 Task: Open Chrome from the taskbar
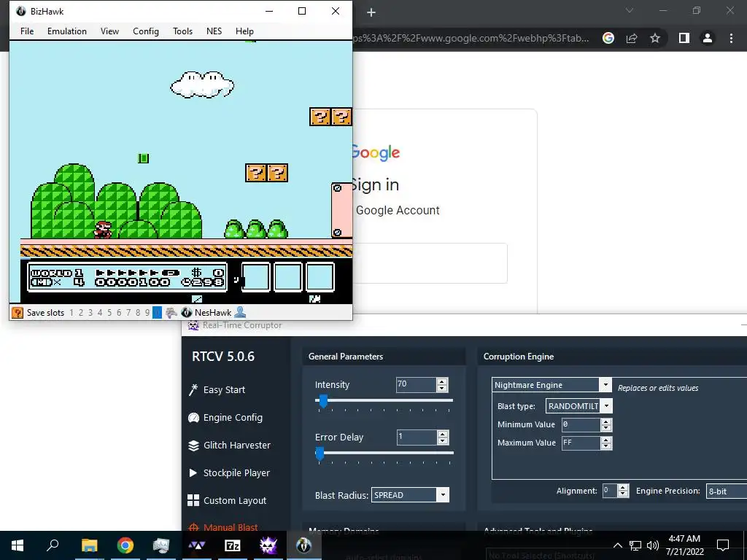pyautogui.click(x=125, y=545)
